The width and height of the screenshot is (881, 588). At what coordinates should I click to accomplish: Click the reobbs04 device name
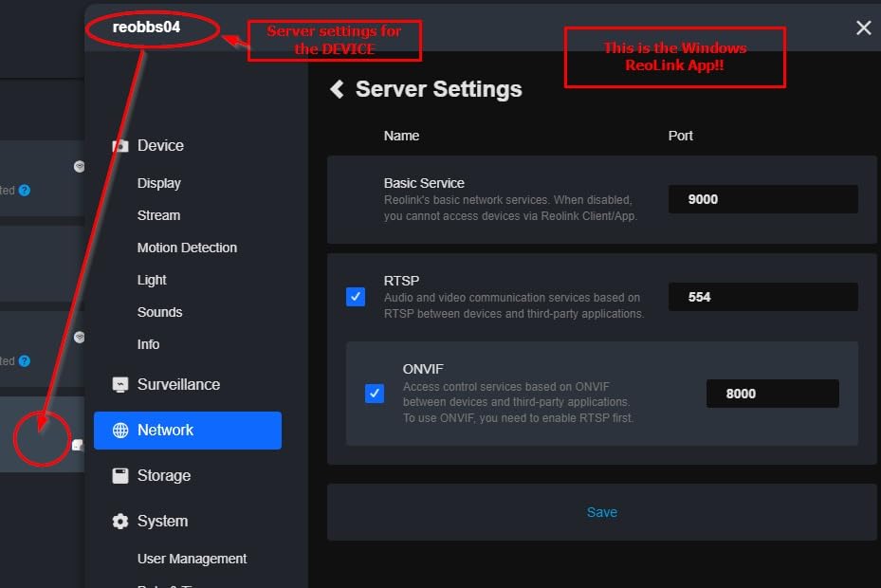pyautogui.click(x=147, y=27)
